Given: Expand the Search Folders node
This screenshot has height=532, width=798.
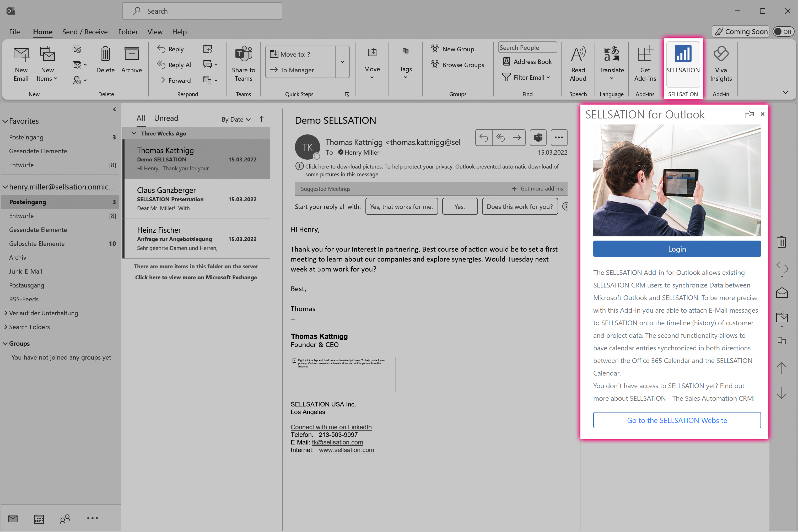Looking at the screenshot, I should tap(6, 327).
